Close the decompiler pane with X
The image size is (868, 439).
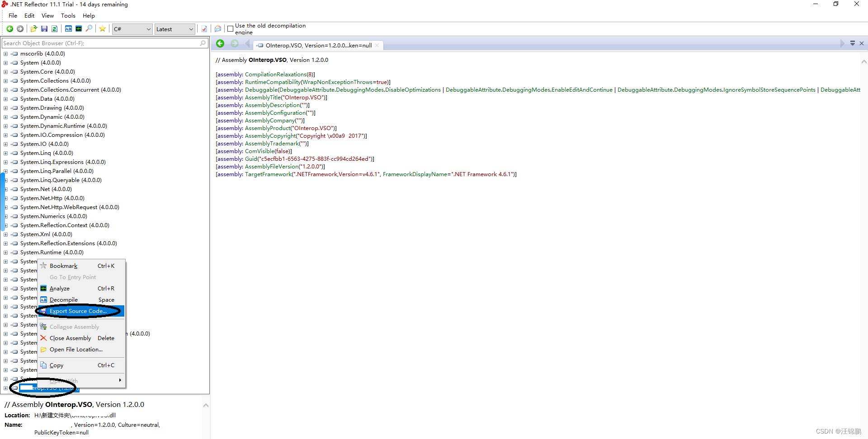point(862,43)
